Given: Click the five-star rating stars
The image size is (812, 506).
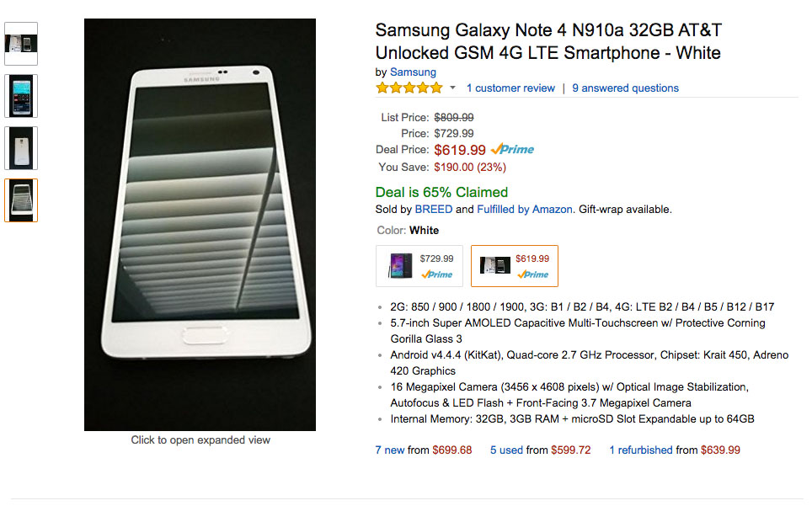Looking at the screenshot, I should [409, 87].
